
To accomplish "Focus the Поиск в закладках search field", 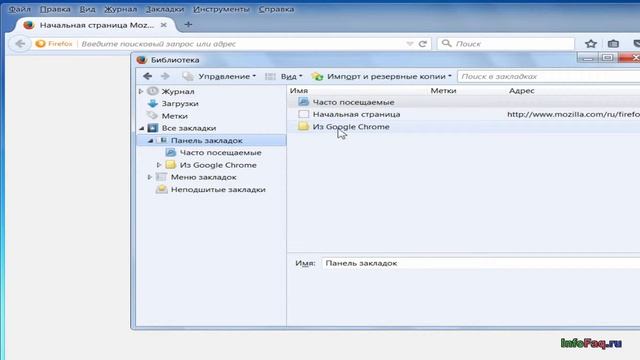I will [x=549, y=76].
